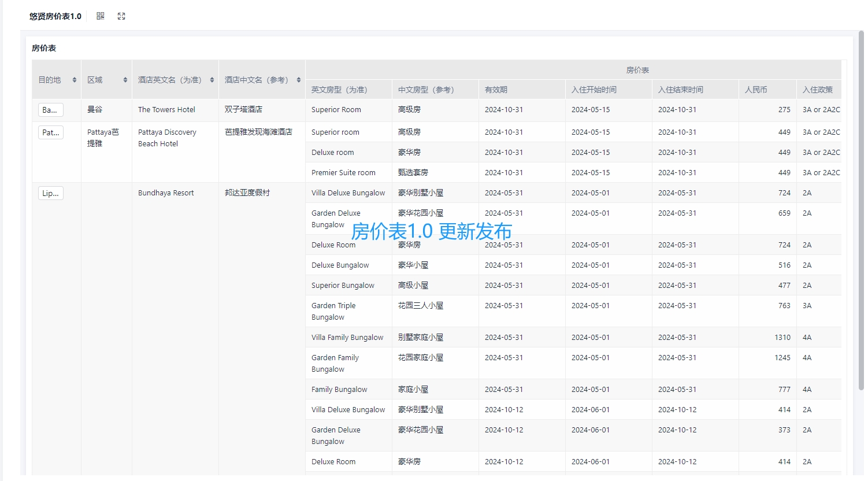Select the The Towers Hotel cell

pyautogui.click(x=166, y=109)
